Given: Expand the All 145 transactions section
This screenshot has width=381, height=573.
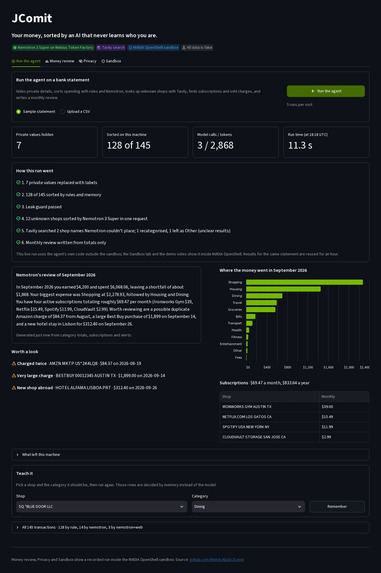Looking at the screenshot, I should pyautogui.click(x=190, y=527).
